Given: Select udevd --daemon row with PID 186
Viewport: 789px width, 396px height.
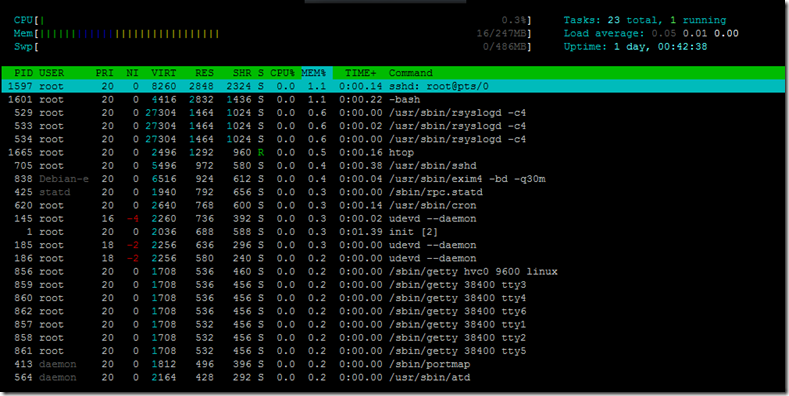Looking at the screenshot, I should tap(393, 258).
